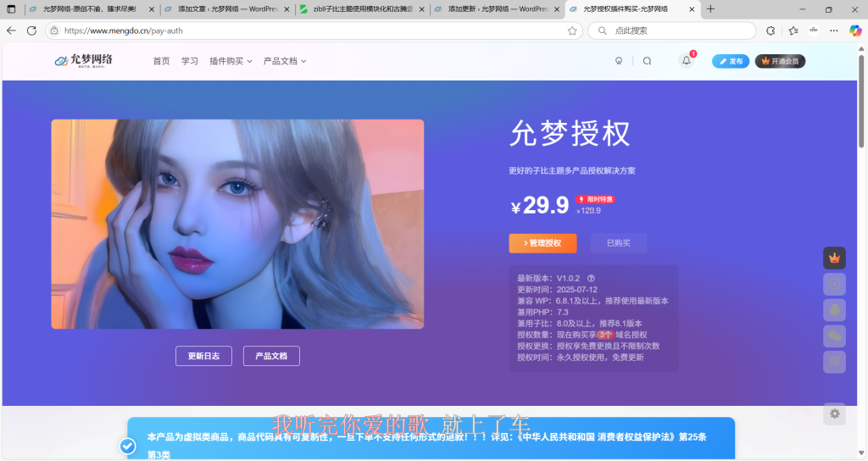Open the browser extensions puzzle icon
The height and width of the screenshot is (461, 868).
[x=771, y=31]
